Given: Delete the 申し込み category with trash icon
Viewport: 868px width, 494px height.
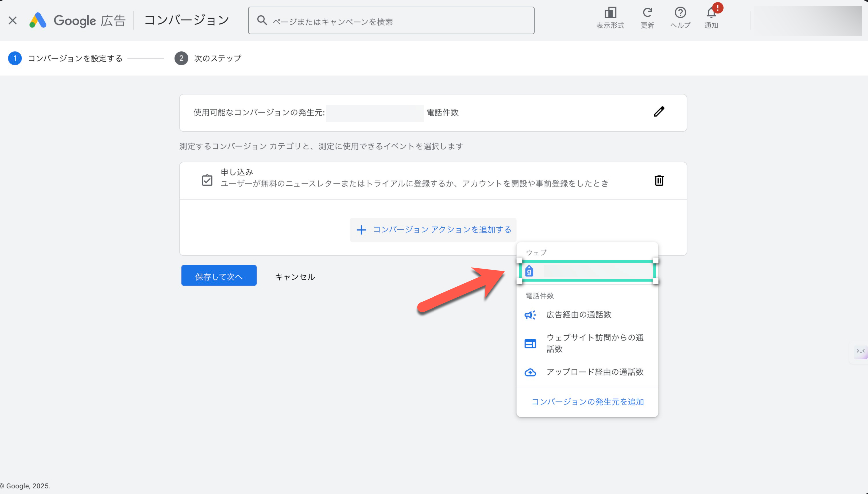Looking at the screenshot, I should point(659,180).
